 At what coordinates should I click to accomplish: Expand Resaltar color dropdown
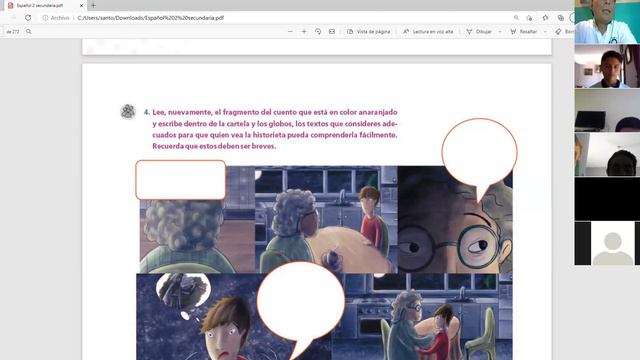[x=545, y=31]
